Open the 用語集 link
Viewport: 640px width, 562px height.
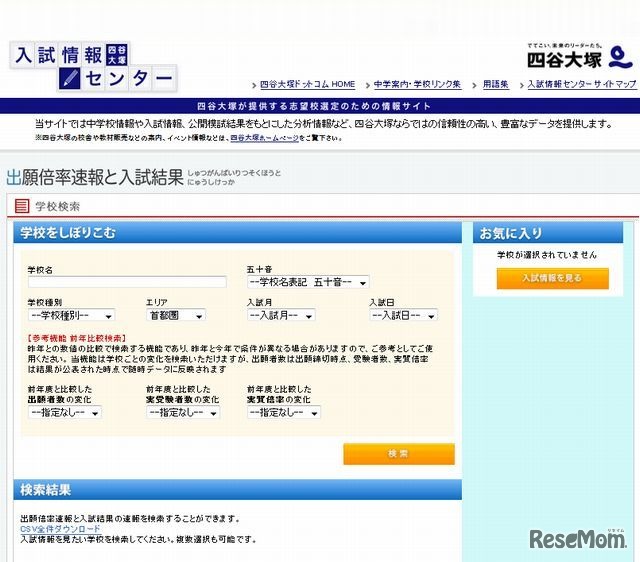click(x=496, y=84)
